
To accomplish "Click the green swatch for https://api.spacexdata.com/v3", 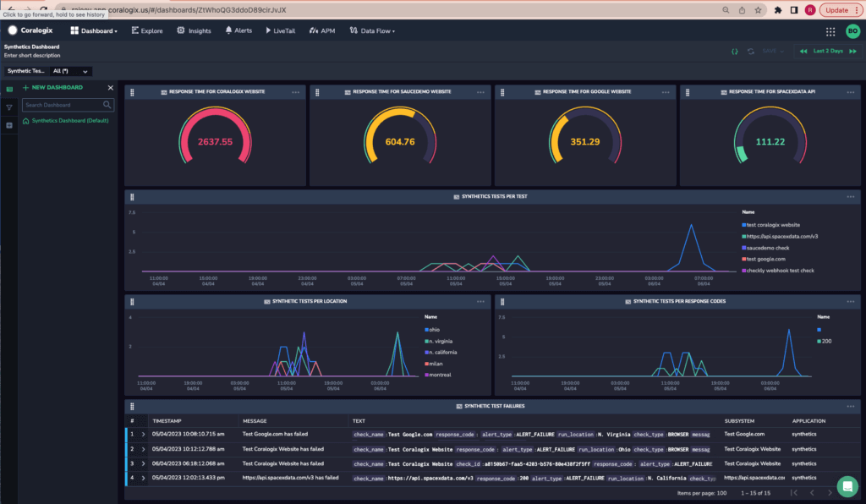I will point(744,236).
